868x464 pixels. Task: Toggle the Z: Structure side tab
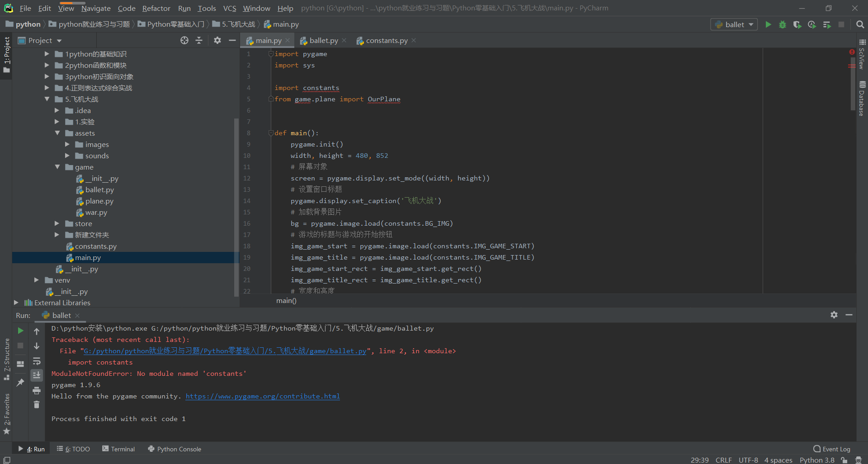(6, 360)
